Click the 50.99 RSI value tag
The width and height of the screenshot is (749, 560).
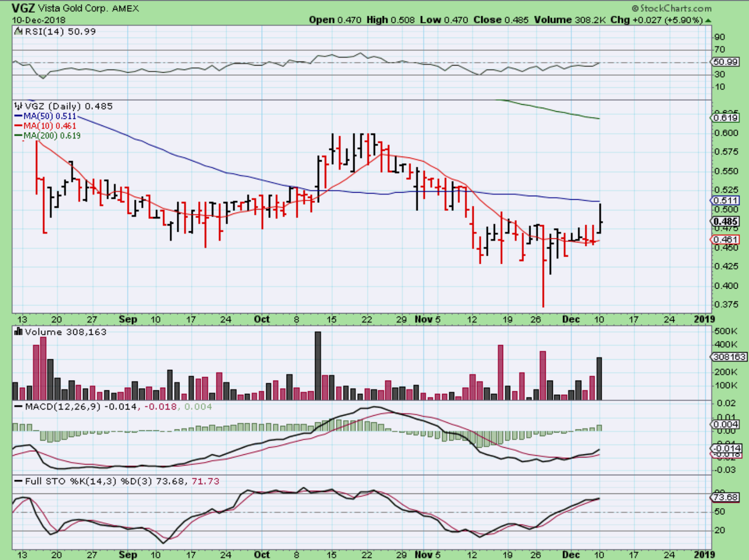tap(725, 62)
